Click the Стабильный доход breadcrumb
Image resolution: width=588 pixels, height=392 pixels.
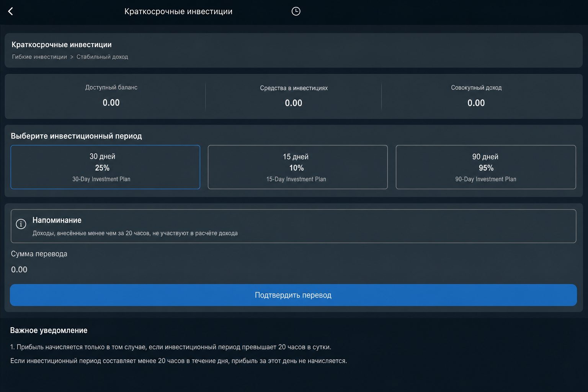tap(102, 57)
